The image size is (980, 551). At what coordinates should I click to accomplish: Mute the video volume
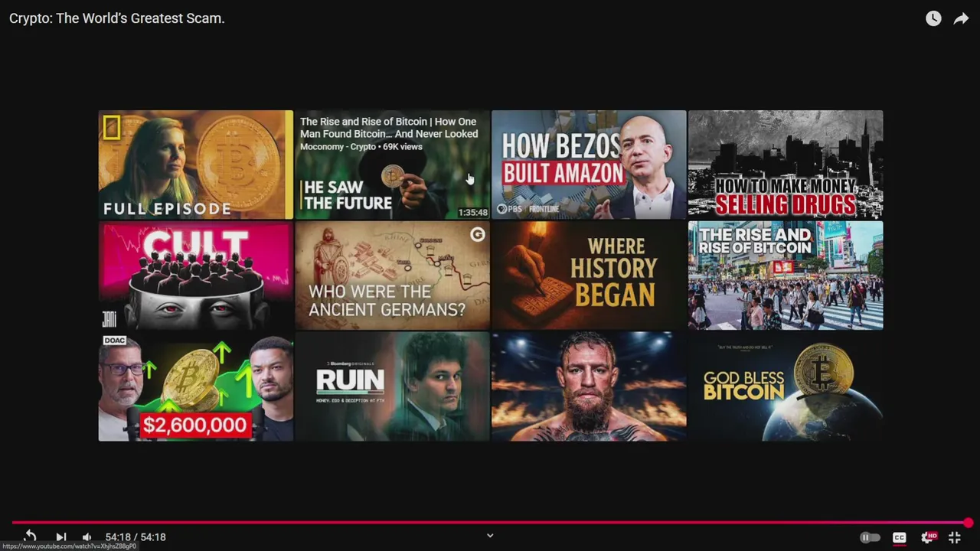tap(87, 537)
